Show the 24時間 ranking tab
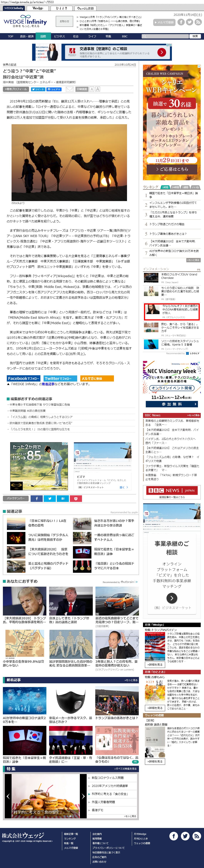Image resolution: width=204 pixels, height=868 pixels. [x=175, y=187]
